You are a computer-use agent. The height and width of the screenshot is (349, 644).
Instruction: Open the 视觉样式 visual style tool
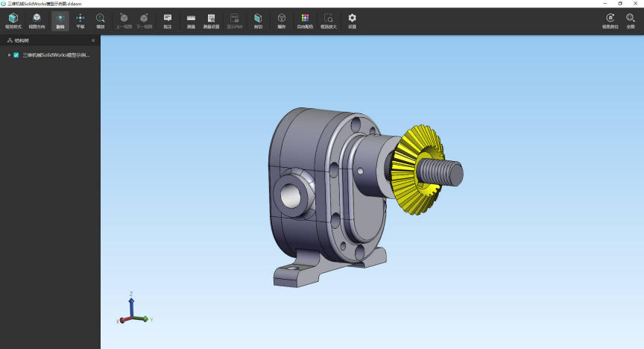[x=13, y=20]
